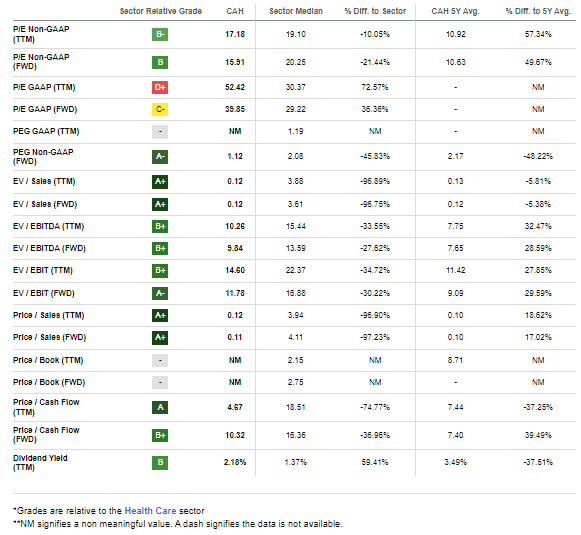Select the PEG Non-GAAP (FWD) row label
Viewport: 581px width, 535px height.
(x=43, y=156)
